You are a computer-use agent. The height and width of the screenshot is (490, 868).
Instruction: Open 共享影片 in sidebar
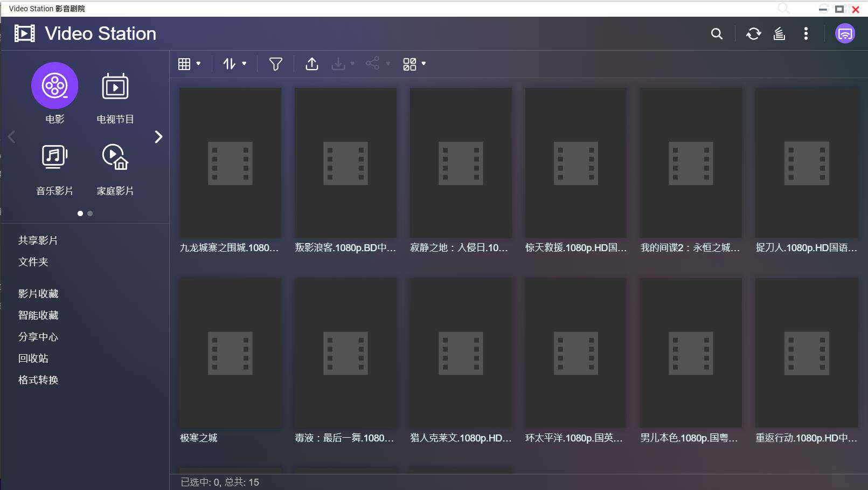(38, 240)
